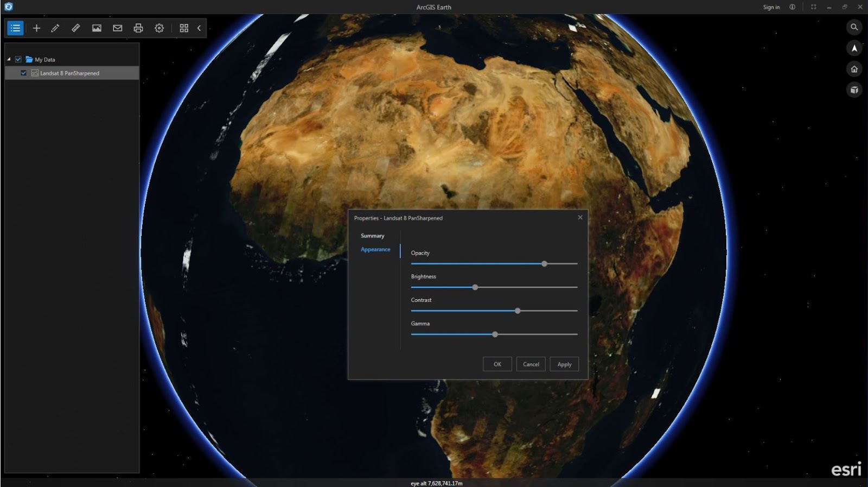The width and height of the screenshot is (868, 487).
Task: Collapse the My Data tree group
Action: coord(9,59)
